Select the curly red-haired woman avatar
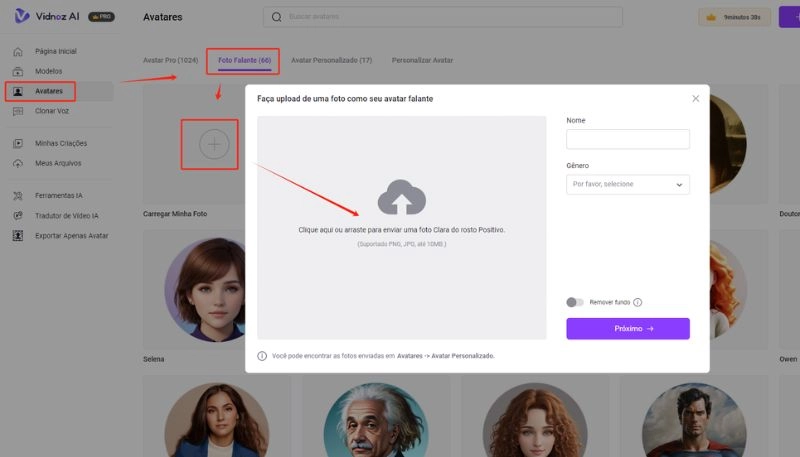This screenshot has width=800, height=457. [x=535, y=420]
